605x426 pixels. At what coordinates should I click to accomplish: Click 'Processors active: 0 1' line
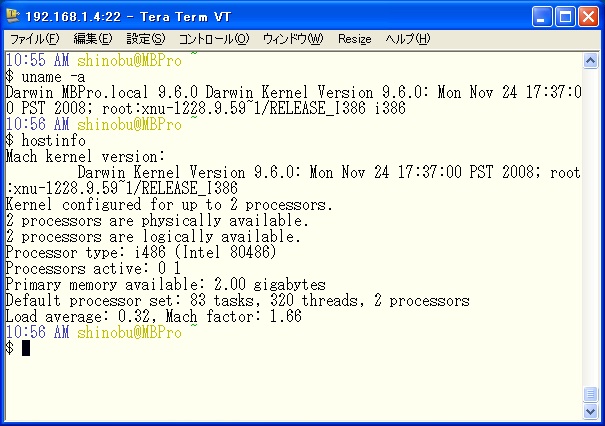[93, 269]
